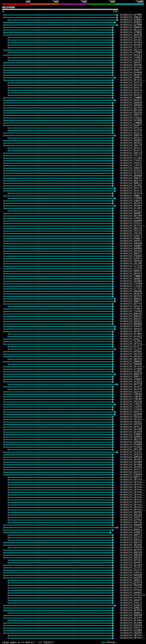Click the white query sequence bar
The height and width of the screenshot is (644, 146).
coord(60,9)
